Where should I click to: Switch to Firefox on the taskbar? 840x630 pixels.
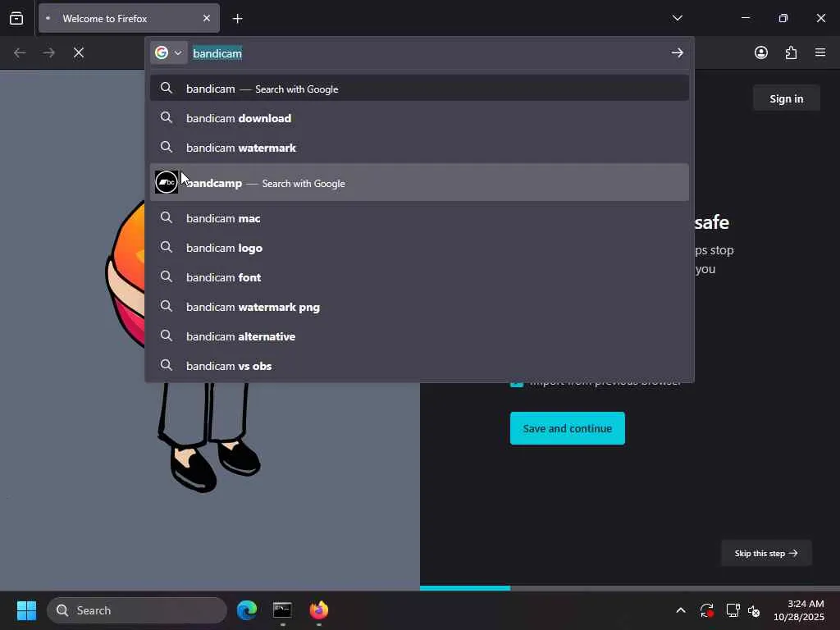(x=319, y=610)
